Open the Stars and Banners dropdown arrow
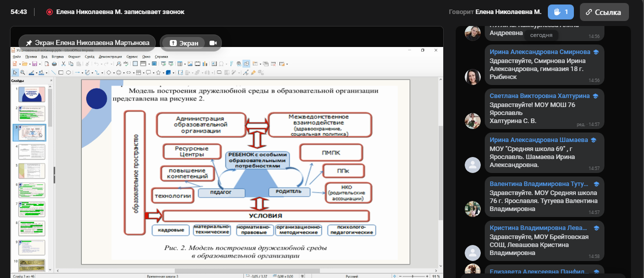Image resolution: width=644 pixels, height=278 pixels. click(163, 72)
